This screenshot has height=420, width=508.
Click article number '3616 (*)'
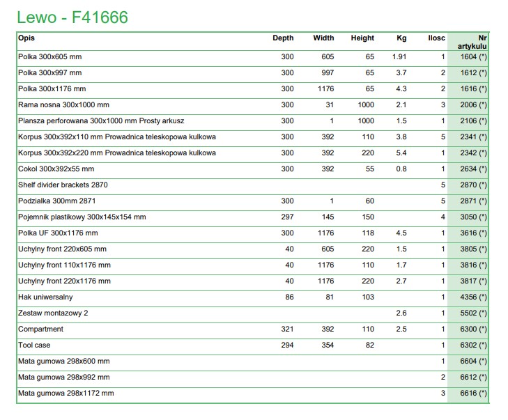pyautogui.click(x=474, y=233)
